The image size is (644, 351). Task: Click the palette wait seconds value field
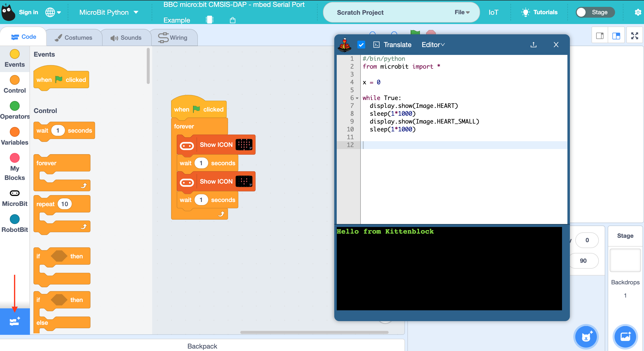tap(58, 130)
